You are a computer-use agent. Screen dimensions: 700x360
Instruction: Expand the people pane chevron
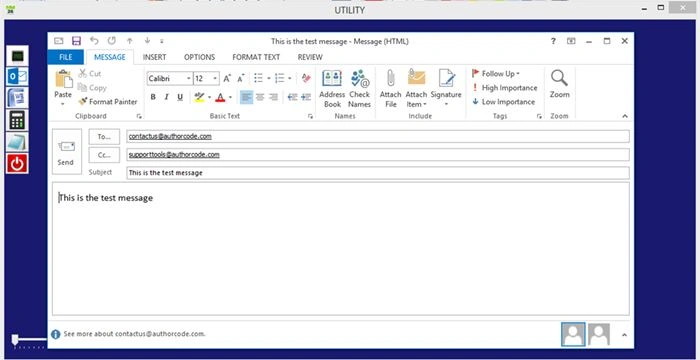point(624,335)
